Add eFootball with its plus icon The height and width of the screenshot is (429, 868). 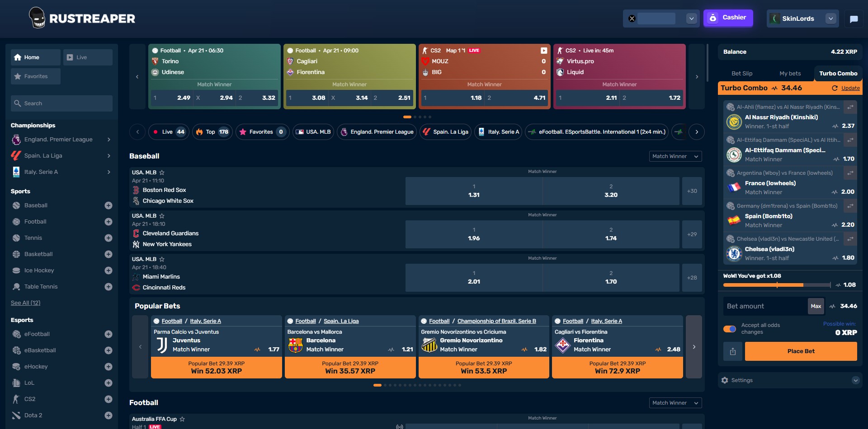108,334
